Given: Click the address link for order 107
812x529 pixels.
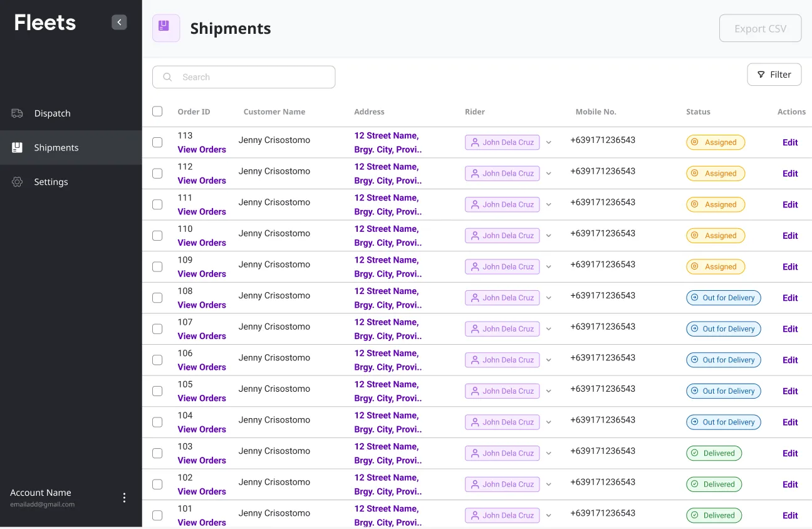Looking at the screenshot, I should (388, 329).
